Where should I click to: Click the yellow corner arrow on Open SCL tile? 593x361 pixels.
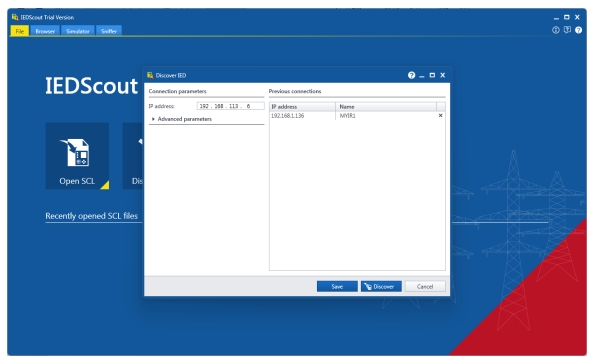click(x=105, y=185)
